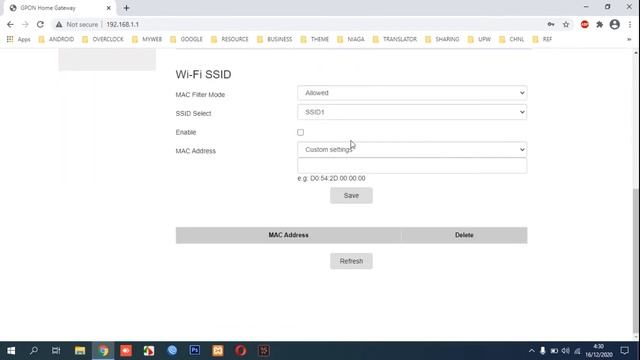Open the network tray icon
640x360 pixels.
point(577,351)
